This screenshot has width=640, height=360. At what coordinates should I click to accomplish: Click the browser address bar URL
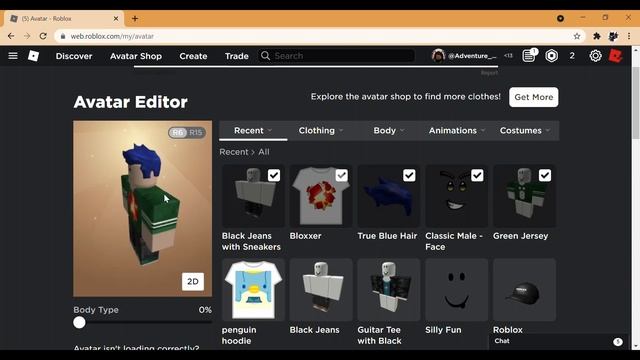tap(112, 36)
